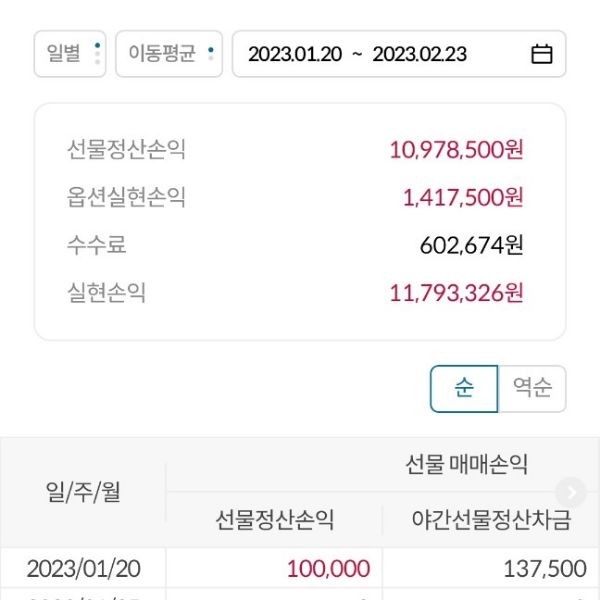This screenshot has width=600, height=600.
Task: Click the 실현손익 total 11,793,326원
Action: click(x=456, y=293)
